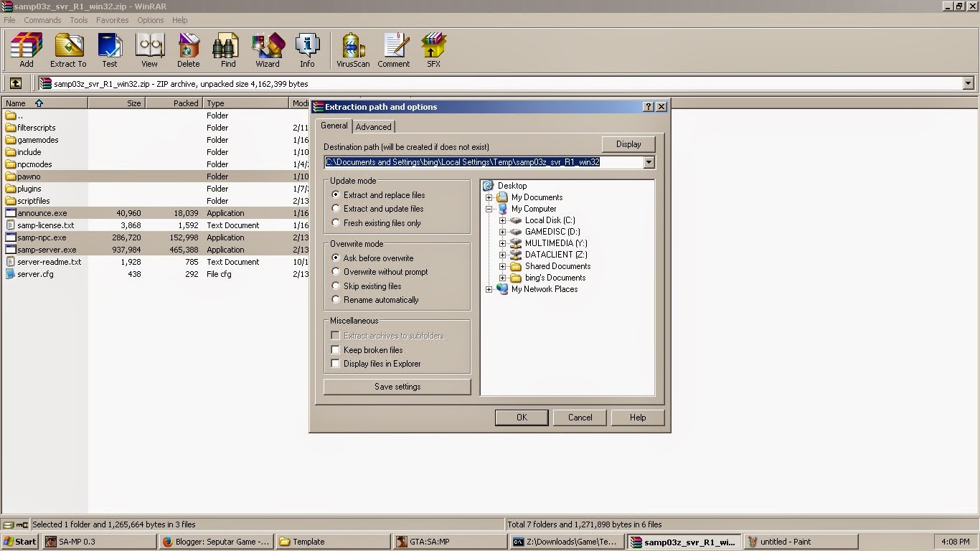Select Extract and replace files option
Viewport: 980px width, 551px height.
[336, 195]
